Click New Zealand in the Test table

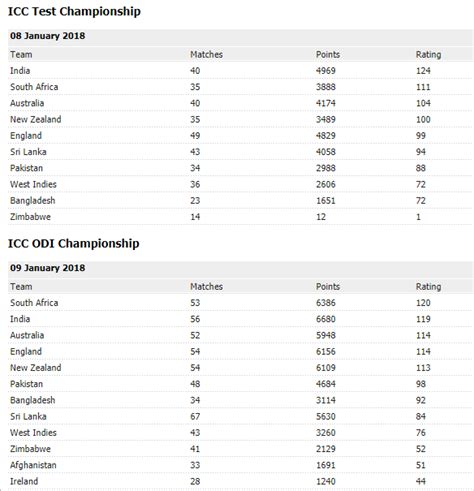pyautogui.click(x=36, y=119)
